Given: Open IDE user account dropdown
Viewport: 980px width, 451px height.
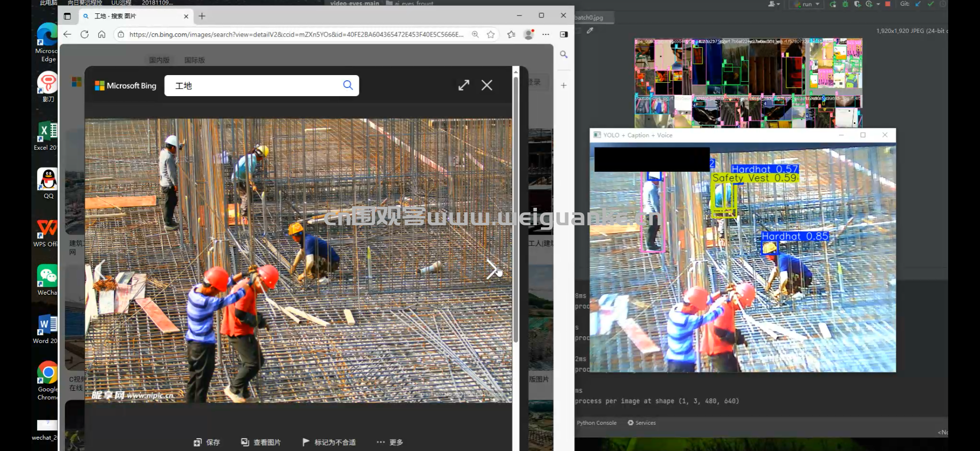Looking at the screenshot, I should pos(774,4).
